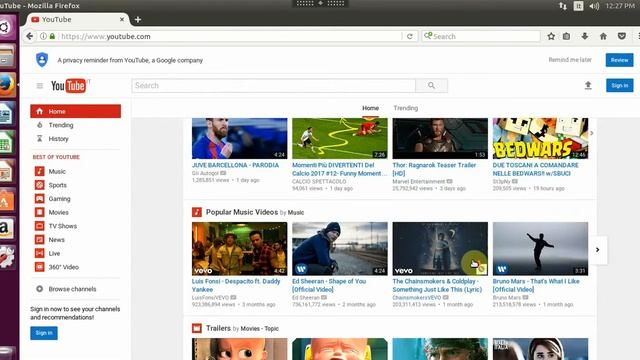Close the YouTube browser tab
The image size is (640, 360).
(x=122, y=19)
